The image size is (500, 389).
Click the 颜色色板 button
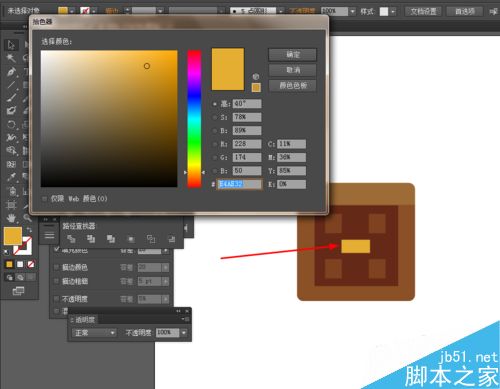pos(292,86)
